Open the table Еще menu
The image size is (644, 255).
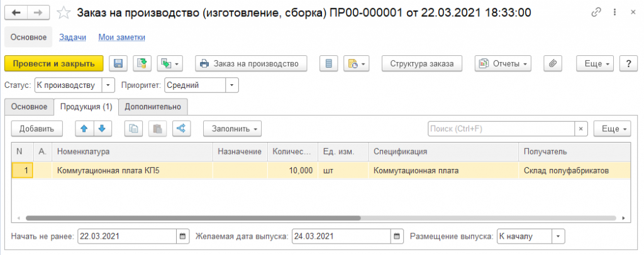[x=612, y=128]
